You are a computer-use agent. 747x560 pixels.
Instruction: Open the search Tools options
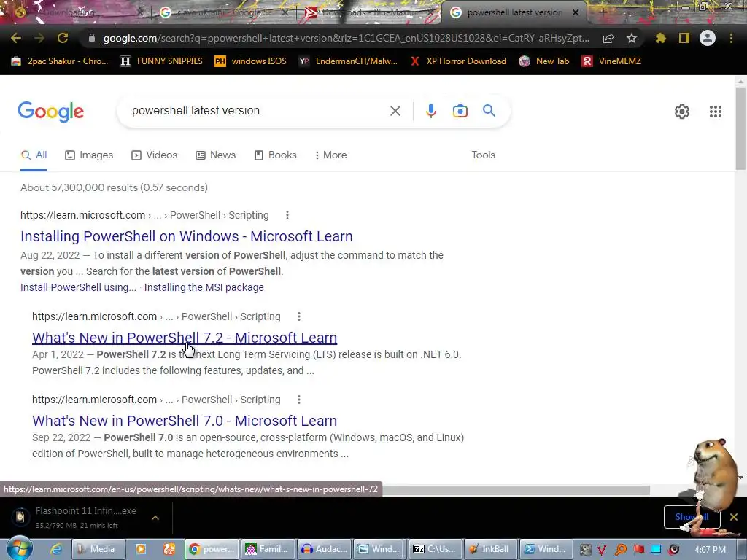point(483,155)
